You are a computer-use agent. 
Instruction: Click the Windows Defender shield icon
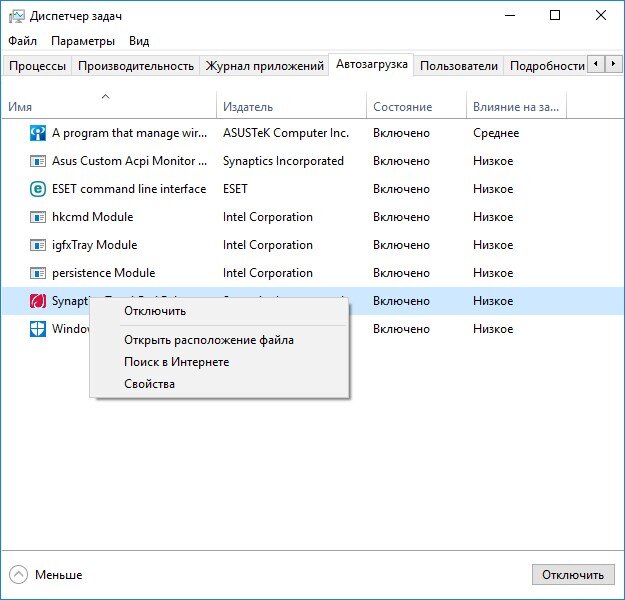[x=38, y=329]
